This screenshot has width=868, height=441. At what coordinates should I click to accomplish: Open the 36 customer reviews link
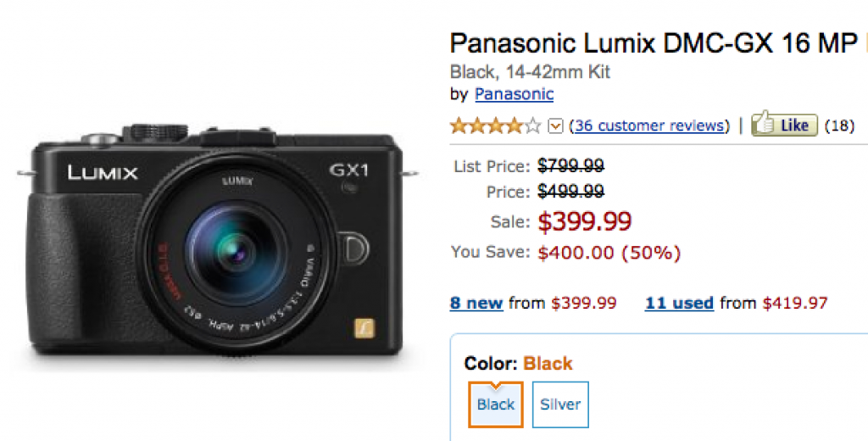[x=649, y=126]
